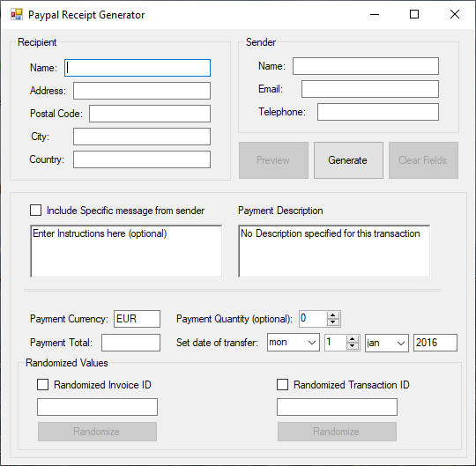Open the weekday dropdown showing mon

[294, 343]
